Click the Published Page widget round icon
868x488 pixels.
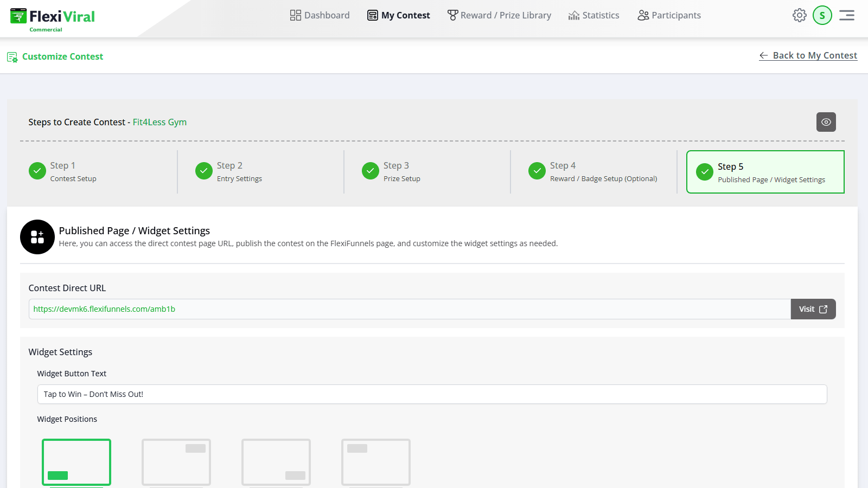(x=37, y=237)
